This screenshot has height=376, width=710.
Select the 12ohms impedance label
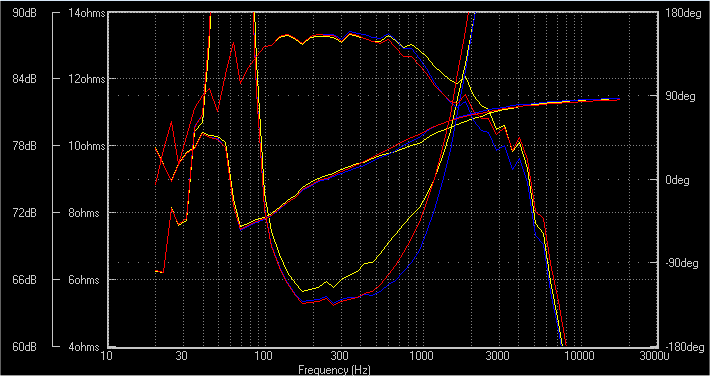tap(86, 79)
